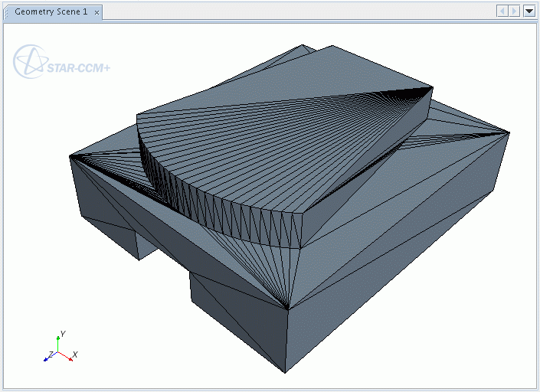Open the document list dropdown arrow

pos(529,11)
